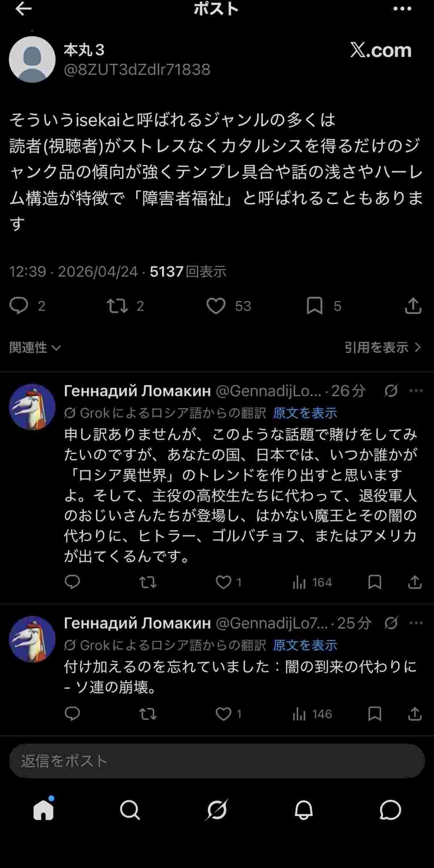The image size is (434, 868).
Task: Tap the Grok icon on second reply
Action: coord(391,623)
